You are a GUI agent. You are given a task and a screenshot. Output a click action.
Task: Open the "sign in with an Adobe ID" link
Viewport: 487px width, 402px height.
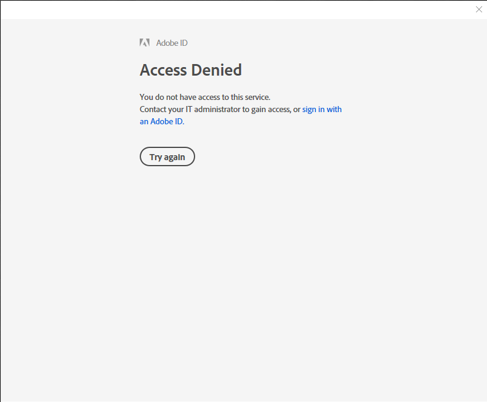322,109
